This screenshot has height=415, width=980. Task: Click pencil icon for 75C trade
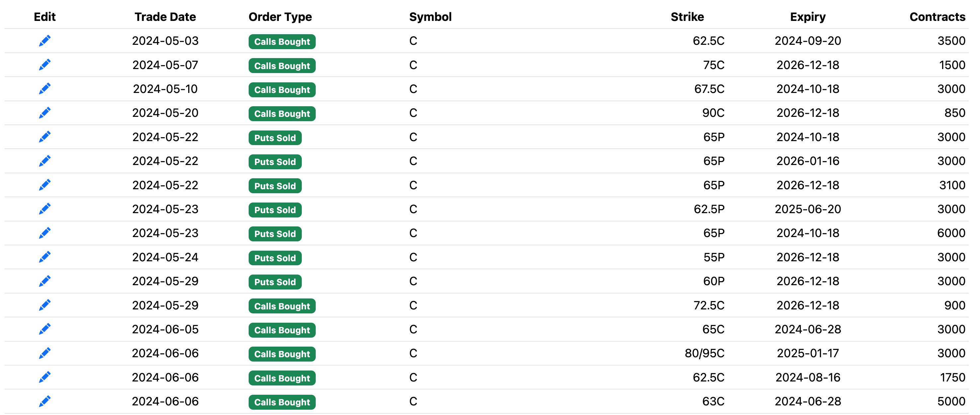(44, 65)
